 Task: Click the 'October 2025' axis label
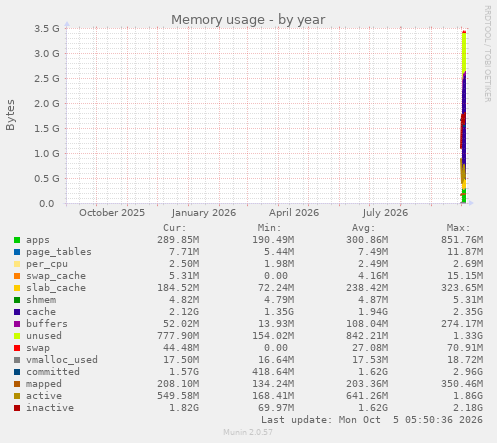click(x=112, y=213)
